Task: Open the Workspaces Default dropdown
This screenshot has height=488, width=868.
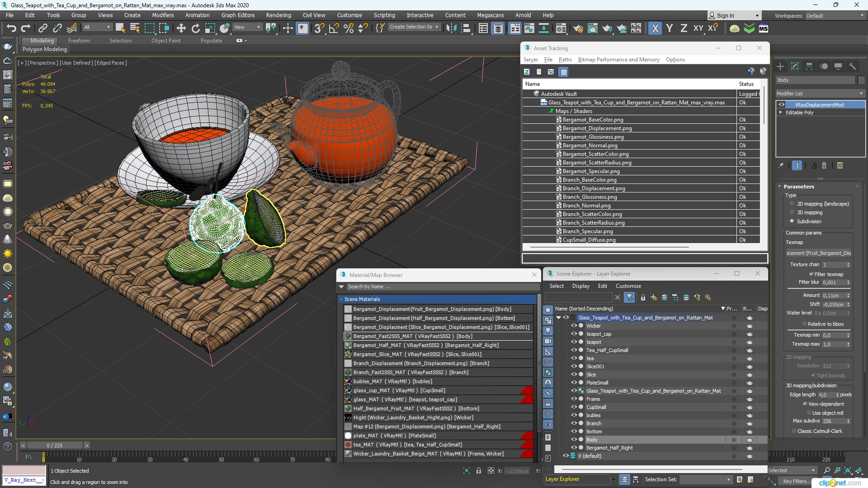Action: pos(835,15)
